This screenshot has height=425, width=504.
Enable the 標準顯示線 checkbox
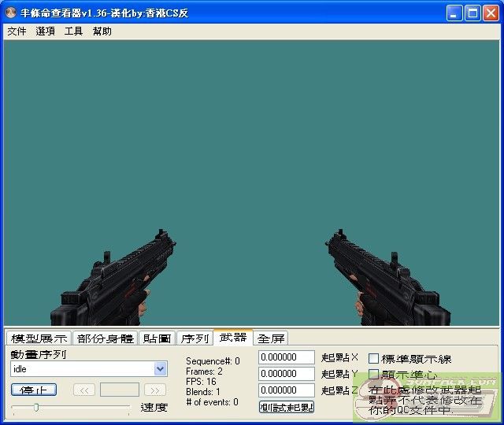click(374, 359)
